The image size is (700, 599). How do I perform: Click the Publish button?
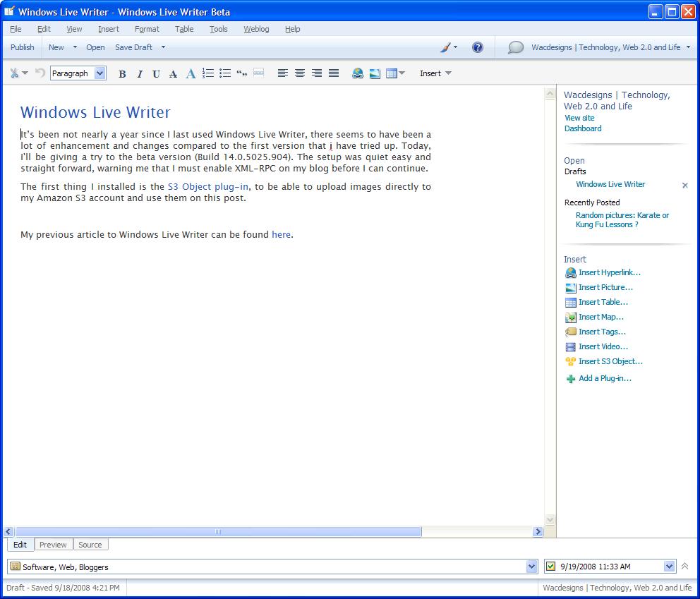[x=23, y=47]
